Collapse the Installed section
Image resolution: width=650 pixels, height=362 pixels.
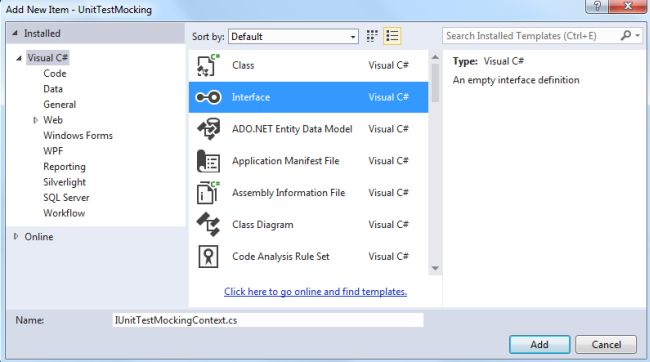pos(15,33)
